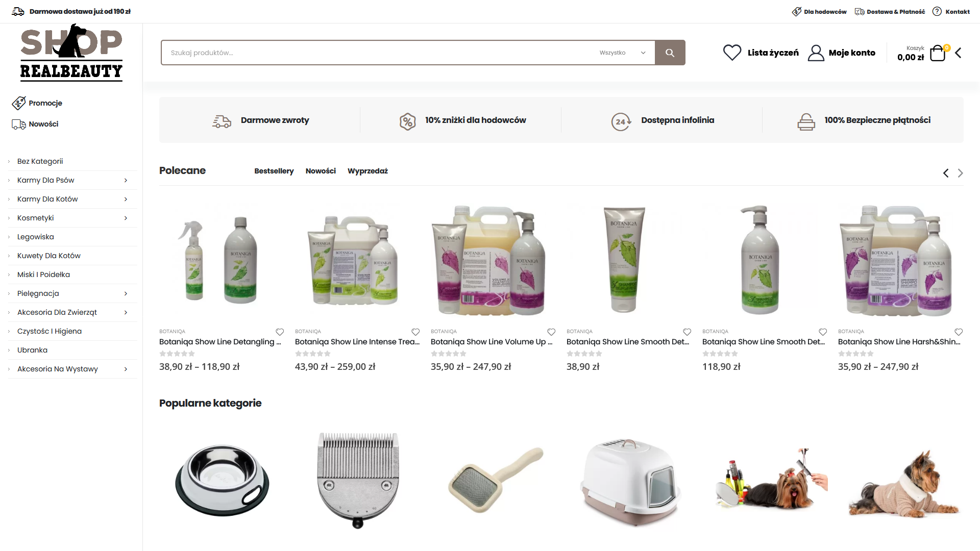Toggle wishlist heart for Botaniqa Volume Up product

[x=551, y=332]
